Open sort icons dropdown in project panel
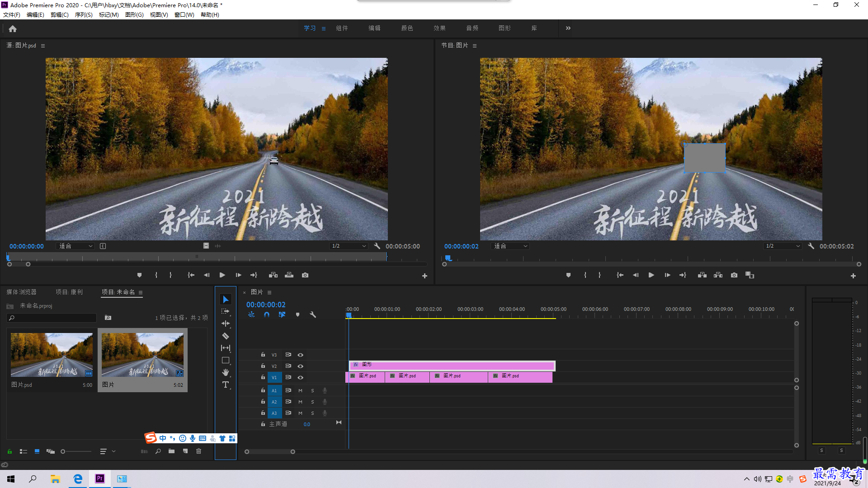The height and width of the screenshot is (488, 868). click(x=107, y=451)
